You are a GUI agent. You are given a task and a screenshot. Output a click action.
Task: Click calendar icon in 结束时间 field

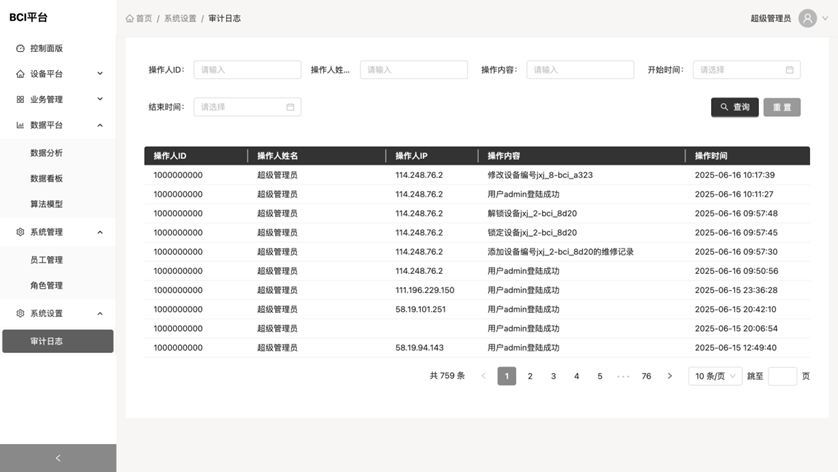pos(290,107)
